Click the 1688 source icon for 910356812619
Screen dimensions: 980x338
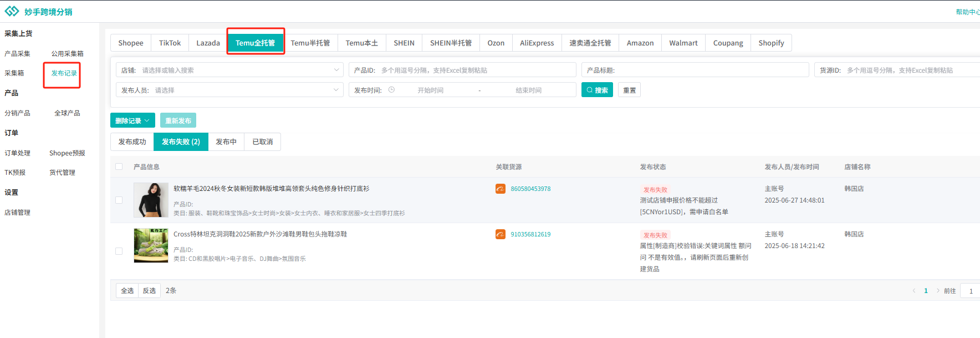[x=501, y=234]
